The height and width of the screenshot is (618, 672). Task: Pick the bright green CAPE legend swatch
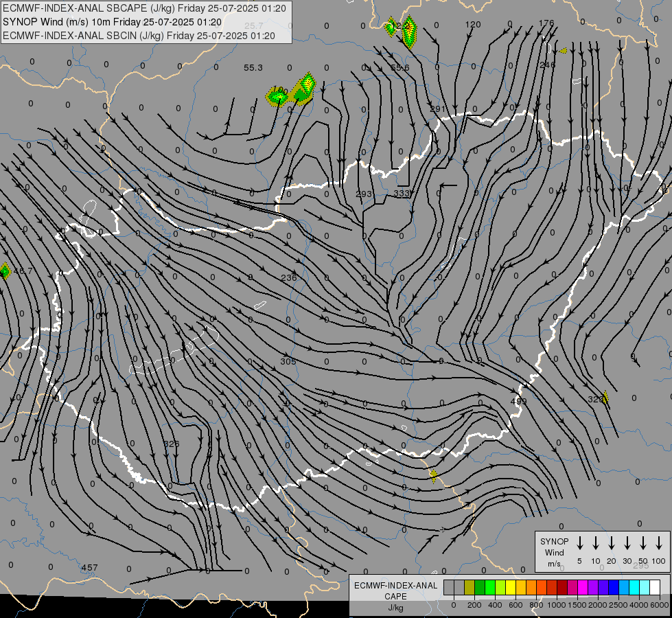(490, 587)
